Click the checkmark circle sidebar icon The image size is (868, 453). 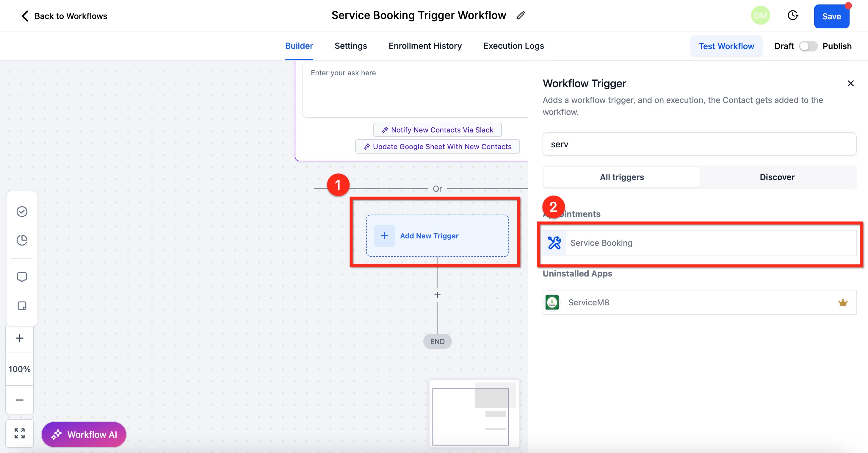tap(22, 211)
